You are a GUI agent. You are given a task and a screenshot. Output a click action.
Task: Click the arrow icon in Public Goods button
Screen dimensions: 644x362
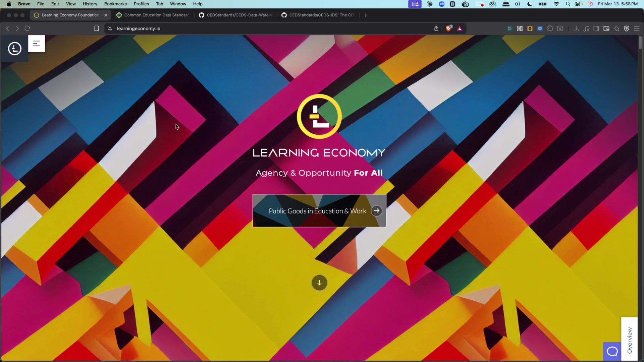click(377, 211)
